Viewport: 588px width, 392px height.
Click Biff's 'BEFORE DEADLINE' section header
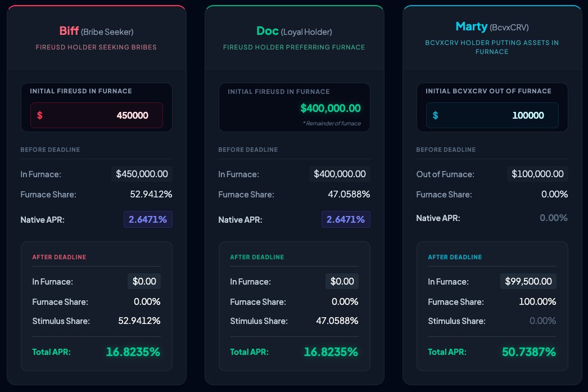point(50,150)
